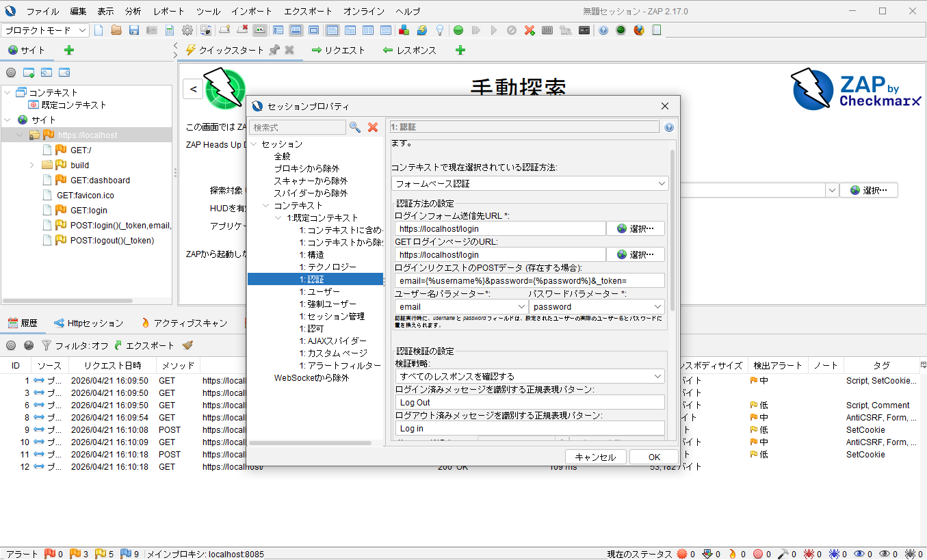Click OK in session properties dialog
Viewport: 927px width, 560px height.
click(654, 457)
